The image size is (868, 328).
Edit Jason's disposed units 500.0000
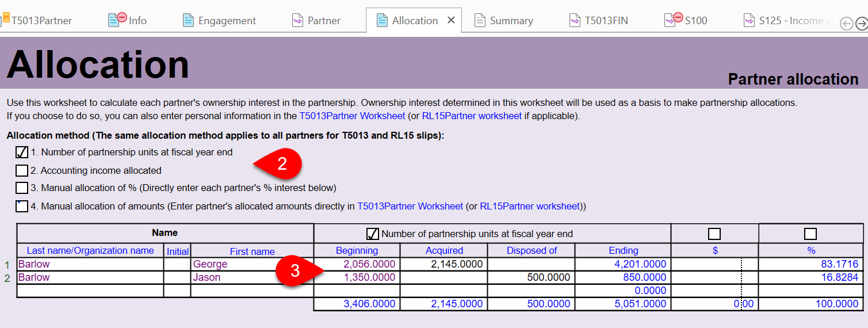pyautogui.click(x=531, y=277)
